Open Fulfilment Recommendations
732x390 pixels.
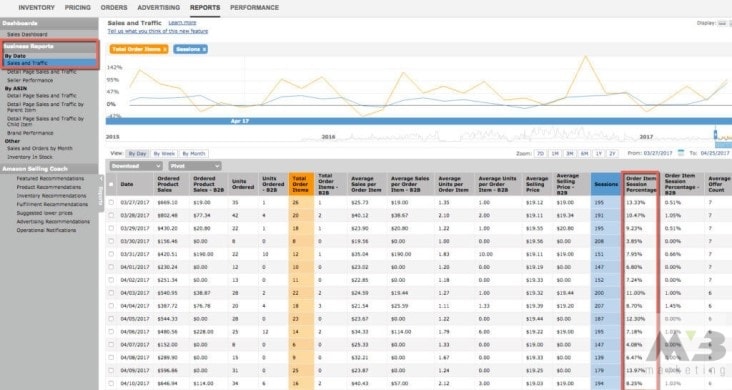[52, 204]
